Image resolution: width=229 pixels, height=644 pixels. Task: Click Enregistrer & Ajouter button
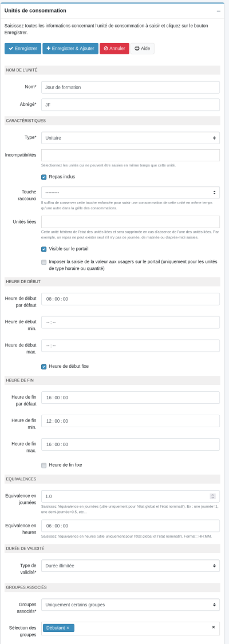pos(70,49)
